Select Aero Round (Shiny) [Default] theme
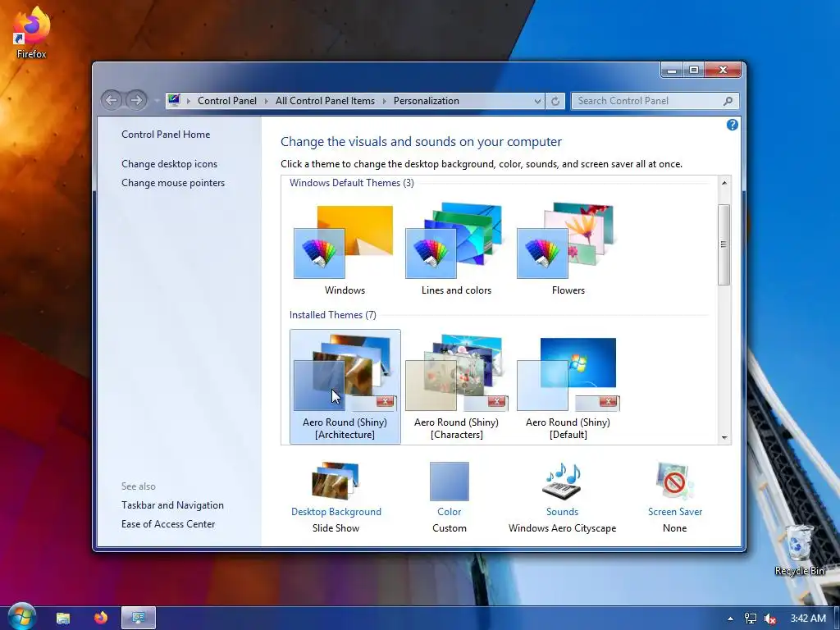 pyautogui.click(x=568, y=387)
